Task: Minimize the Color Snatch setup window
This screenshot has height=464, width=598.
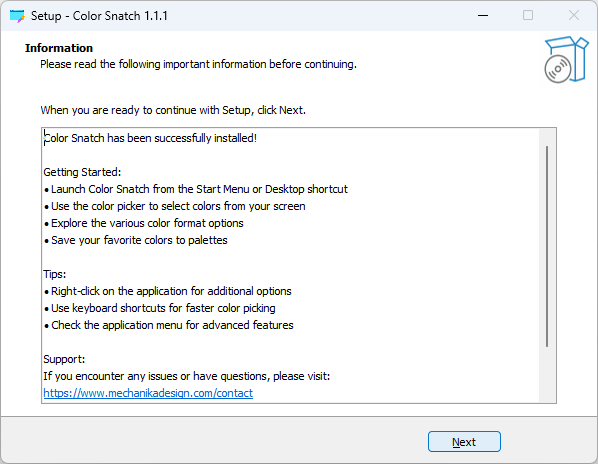Action: coord(483,16)
